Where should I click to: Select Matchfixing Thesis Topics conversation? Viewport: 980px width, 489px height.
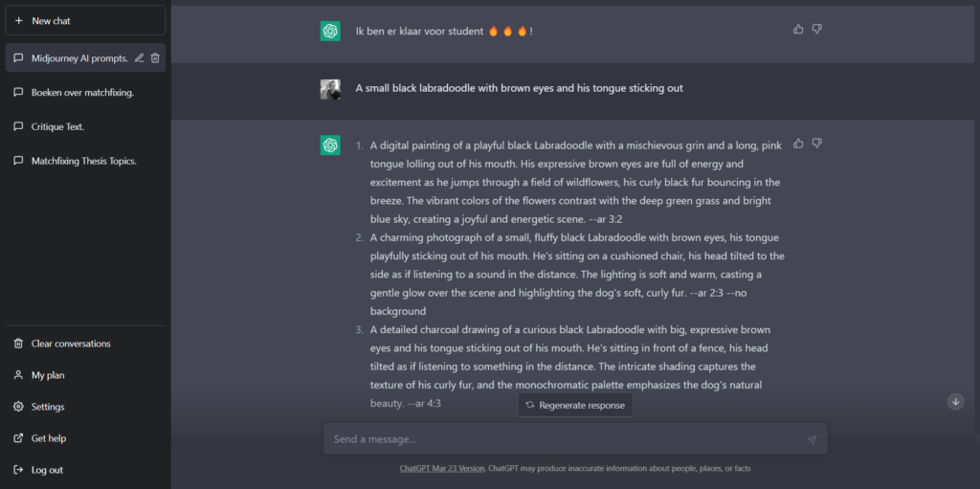(x=85, y=161)
